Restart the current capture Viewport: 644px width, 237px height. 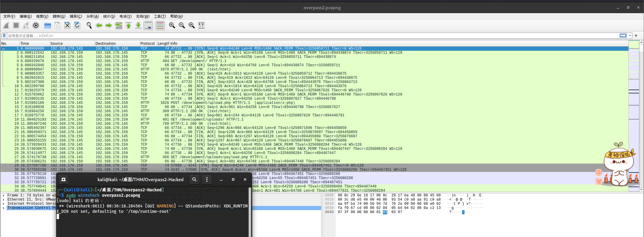[26, 26]
